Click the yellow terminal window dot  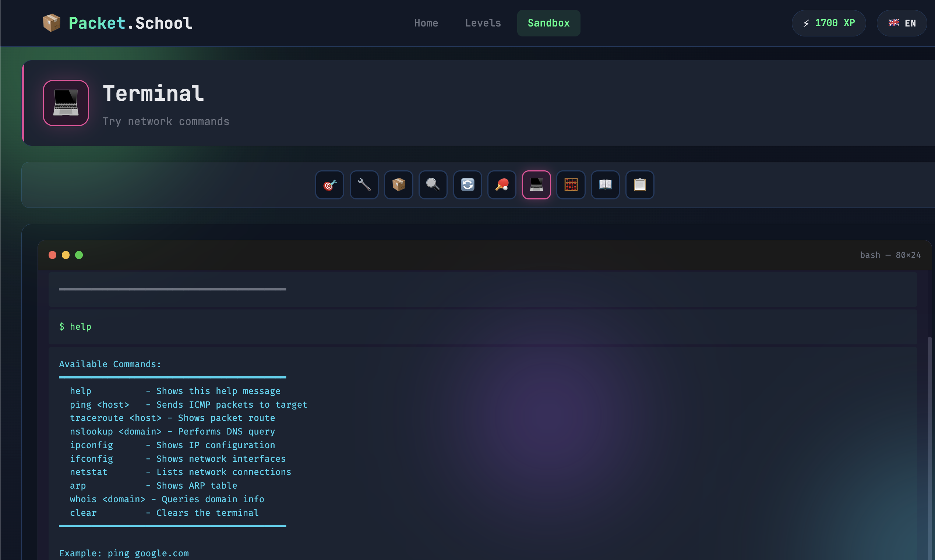(x=66, y=255)
